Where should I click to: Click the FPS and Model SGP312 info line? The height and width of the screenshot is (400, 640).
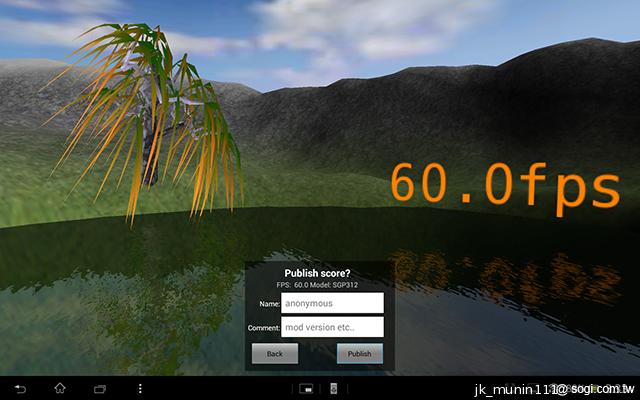319,284
